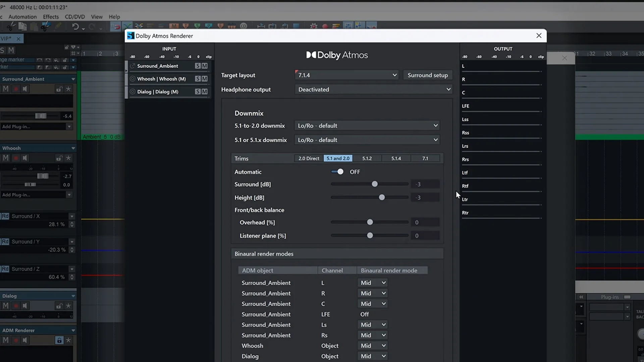Image resolution: width=644 pixels, height=362 pixels.
Task: Open Whoosh binaural render mode dropdown
Action: (x=373, y=346)
